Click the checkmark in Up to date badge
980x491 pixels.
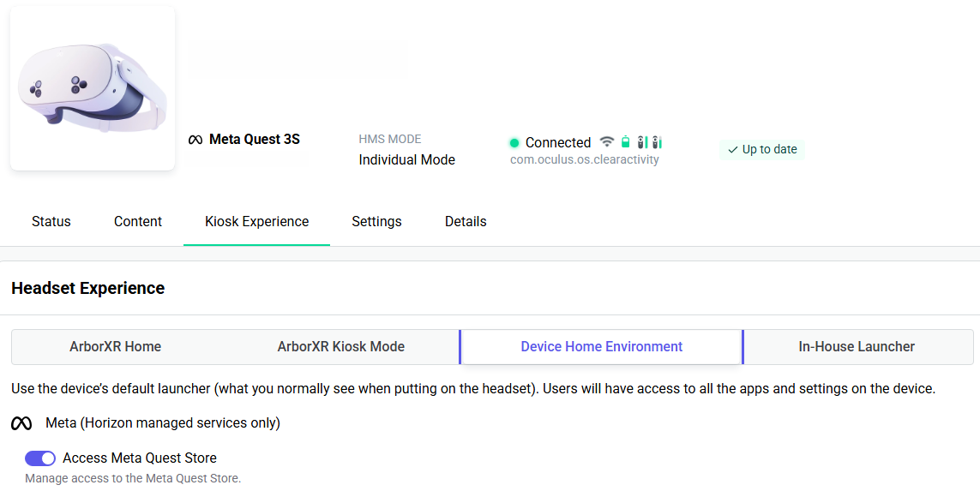[732, 150]
